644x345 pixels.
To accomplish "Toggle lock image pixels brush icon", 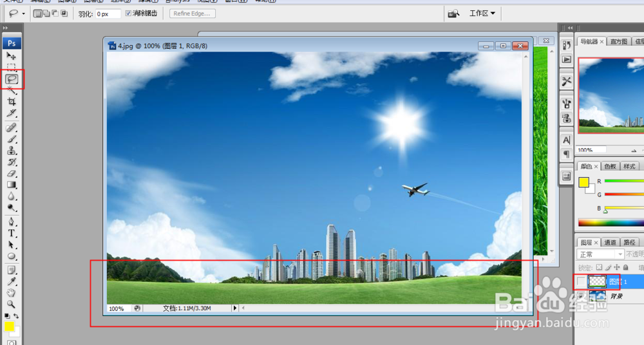I will (x=608, y=267).
